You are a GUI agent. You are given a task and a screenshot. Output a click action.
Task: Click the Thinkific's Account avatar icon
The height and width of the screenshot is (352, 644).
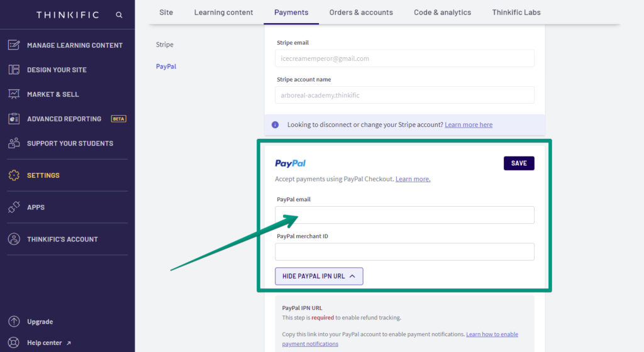point(14,239)
